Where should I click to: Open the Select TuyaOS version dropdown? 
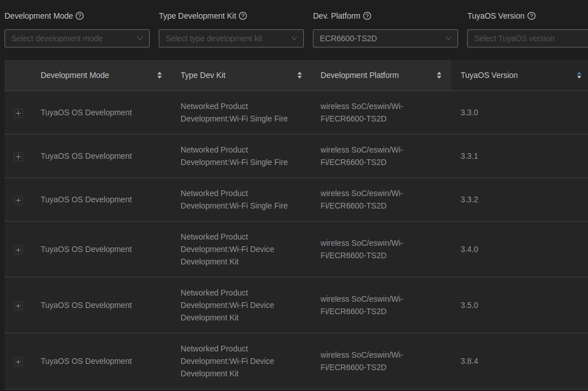[x=527, y=38]
